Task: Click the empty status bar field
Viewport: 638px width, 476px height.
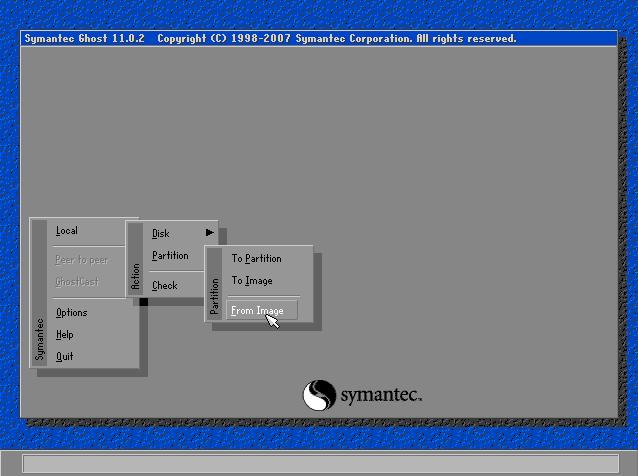Action: 321,464
